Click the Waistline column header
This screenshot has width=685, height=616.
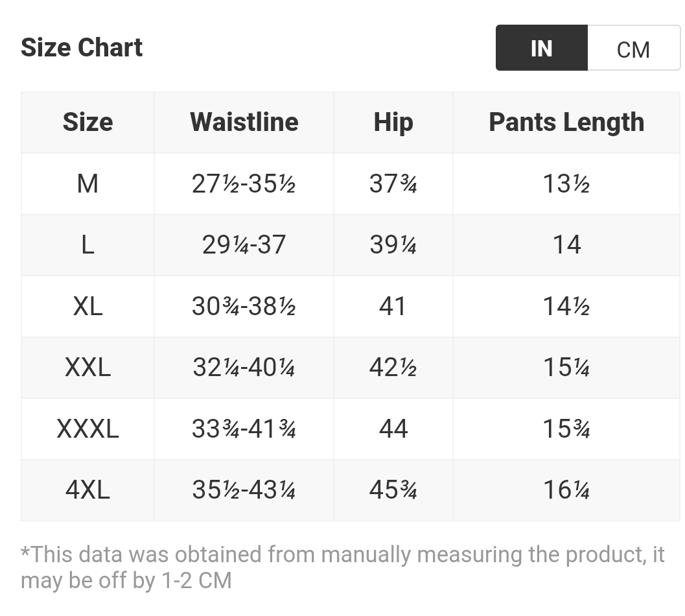point(244,122)
